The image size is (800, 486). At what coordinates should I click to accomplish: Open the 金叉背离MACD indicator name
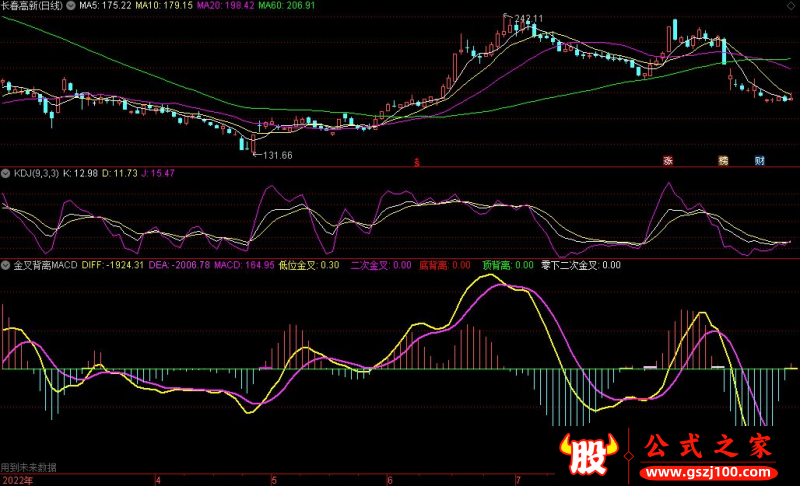(44, 265)
